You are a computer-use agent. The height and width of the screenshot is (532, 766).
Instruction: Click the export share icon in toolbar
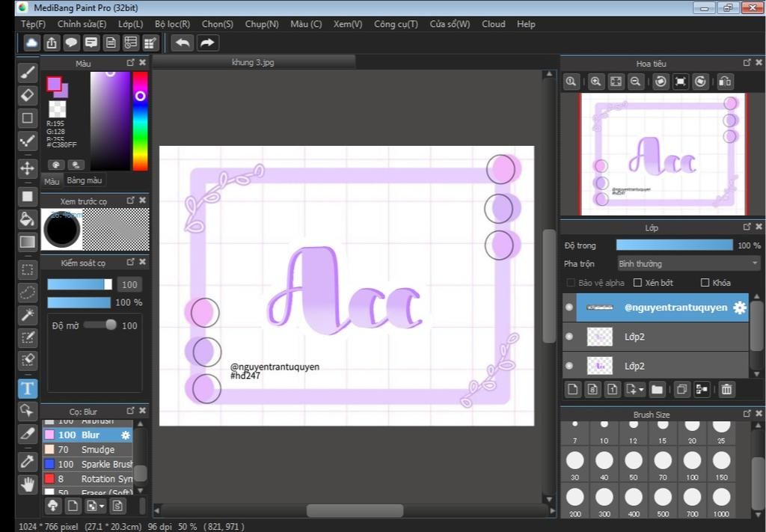52,43
